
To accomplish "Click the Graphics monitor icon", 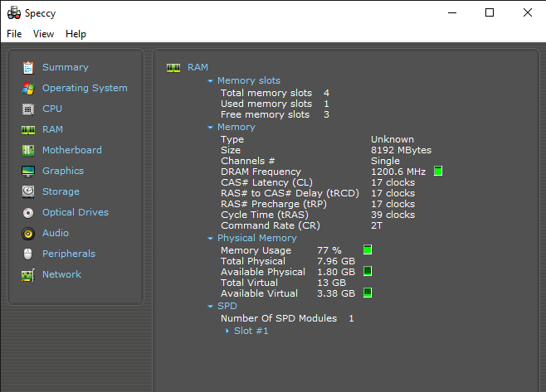I will click(x=28, y=171).
